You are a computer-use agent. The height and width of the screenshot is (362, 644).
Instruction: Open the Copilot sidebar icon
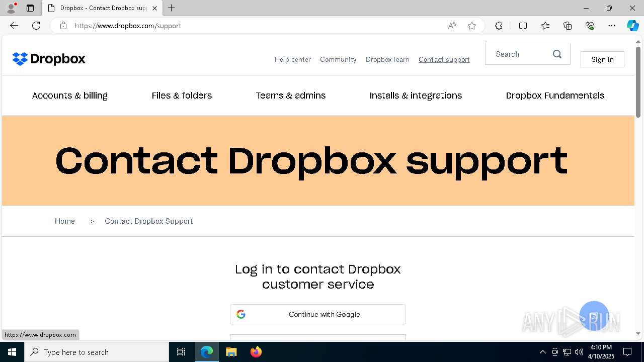click(632, 26)
